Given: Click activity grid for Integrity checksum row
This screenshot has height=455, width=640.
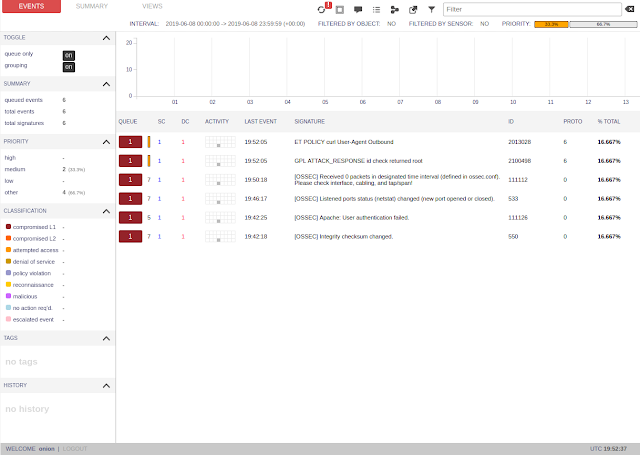Looking at the screenshot, I should (220, 236).
